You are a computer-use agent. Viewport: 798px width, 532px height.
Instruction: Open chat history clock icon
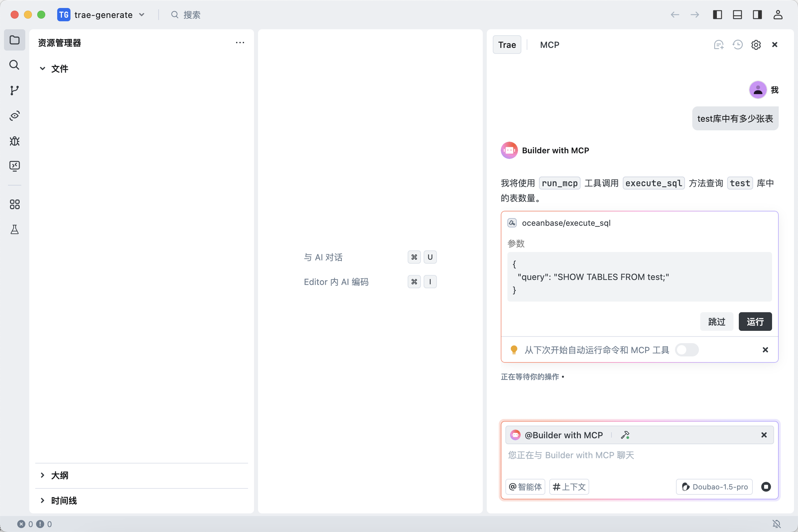[737, 45]
